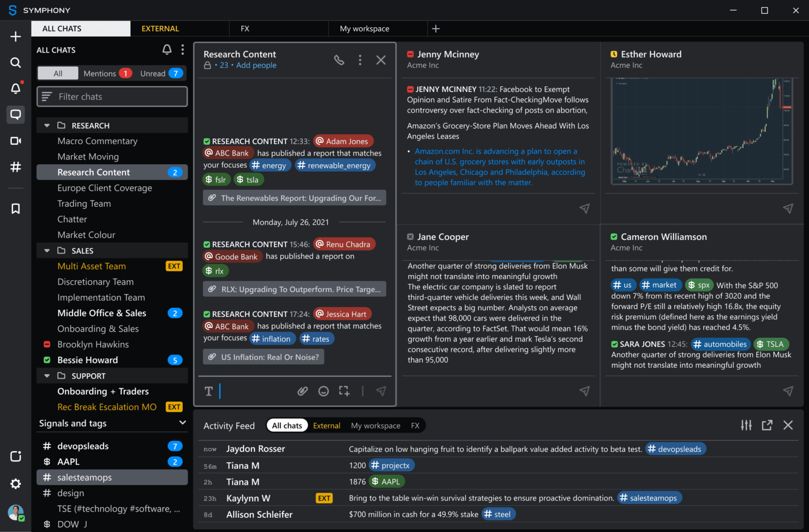Pop out the Activity Feed panel
The width and height of the screenshot is (809, 532).
[767, 425]
